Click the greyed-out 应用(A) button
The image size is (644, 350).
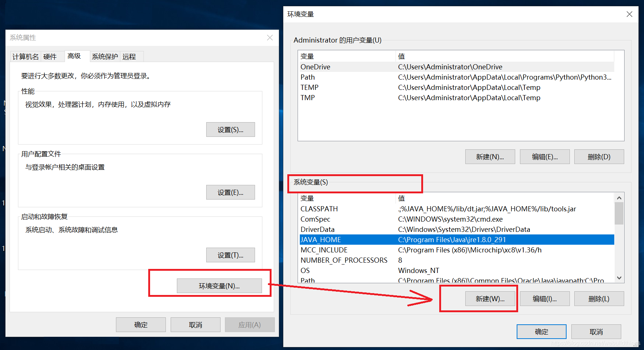click(x=250, y=325)
